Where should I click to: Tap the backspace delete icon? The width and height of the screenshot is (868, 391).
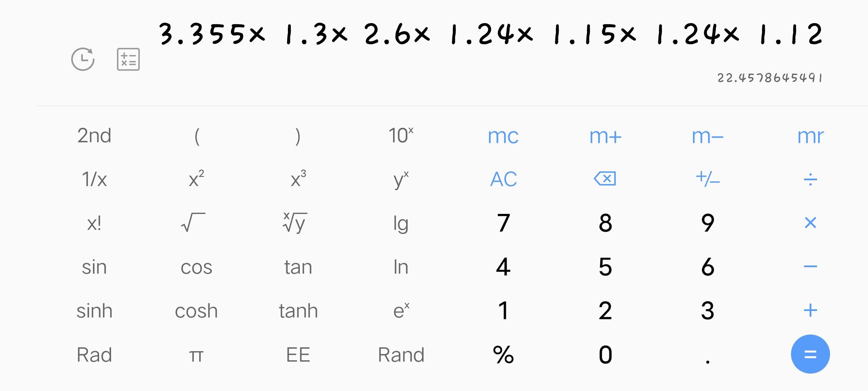coord(605,179)
